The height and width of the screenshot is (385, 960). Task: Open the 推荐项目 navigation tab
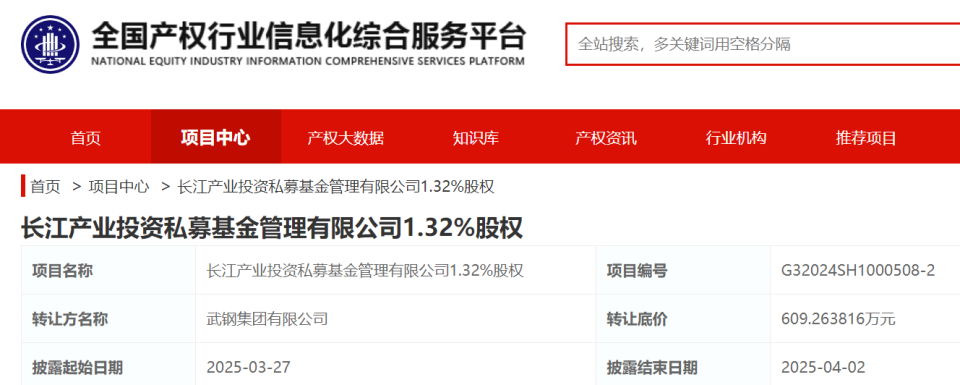click(866, 138)
